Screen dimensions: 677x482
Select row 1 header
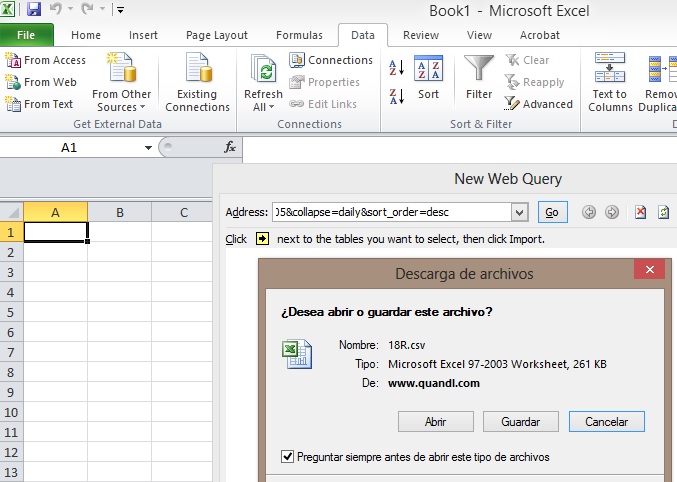[x=11, y=232]
